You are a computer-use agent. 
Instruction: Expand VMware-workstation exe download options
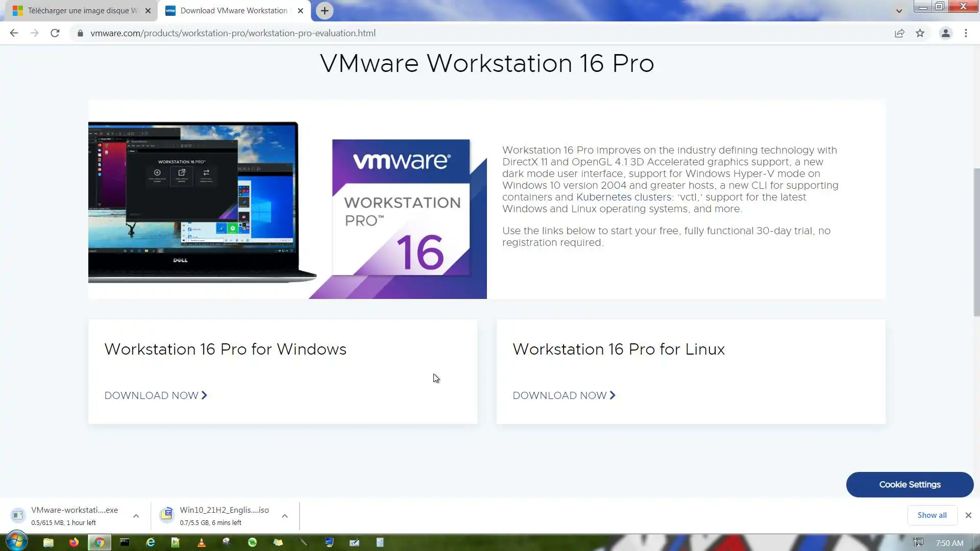[136, 516]
